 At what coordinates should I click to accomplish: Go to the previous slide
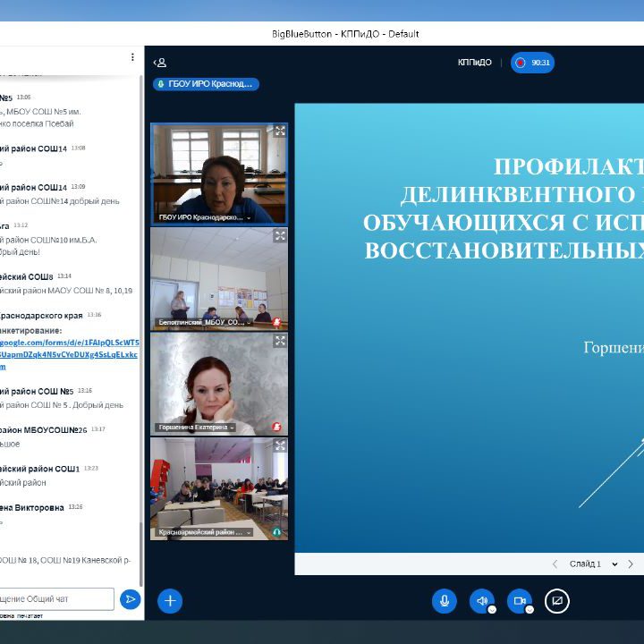tap(555, 564)
